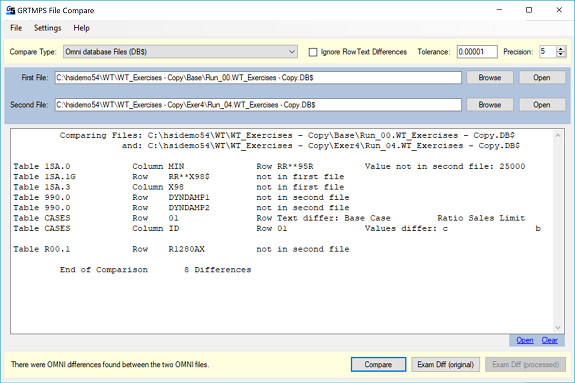Decrease Precision with the down arrow

coord(561,55)
